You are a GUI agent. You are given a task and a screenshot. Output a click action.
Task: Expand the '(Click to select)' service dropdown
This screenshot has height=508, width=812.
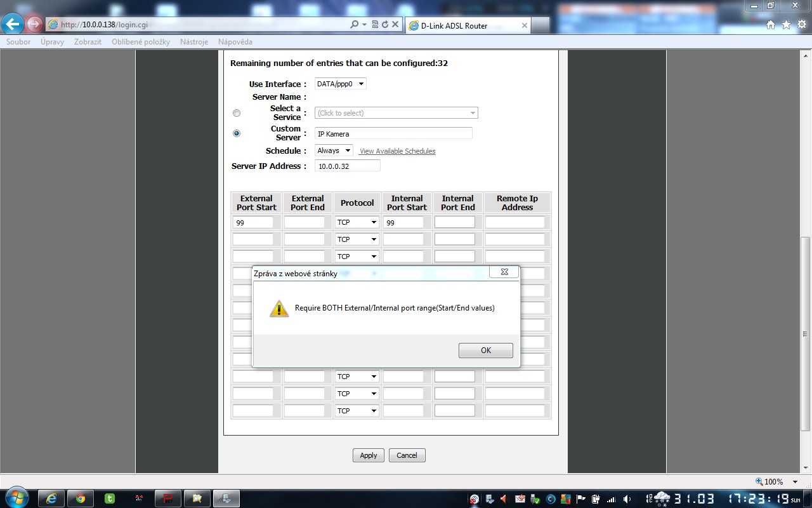click(x=396, y=113)
